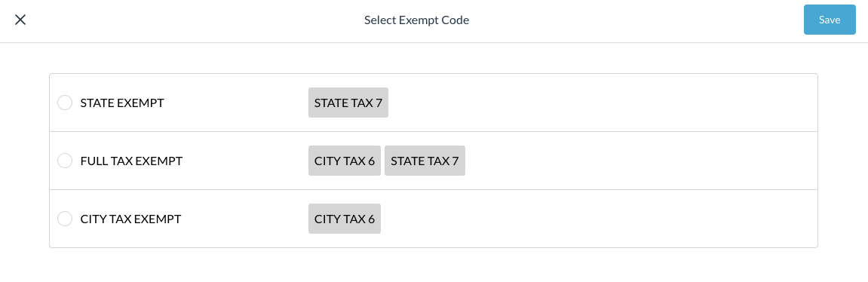Click STATE TAX 7 tag in FULL TAX EXEMPT row
The image size is (868, 282).
click(425, 161)
